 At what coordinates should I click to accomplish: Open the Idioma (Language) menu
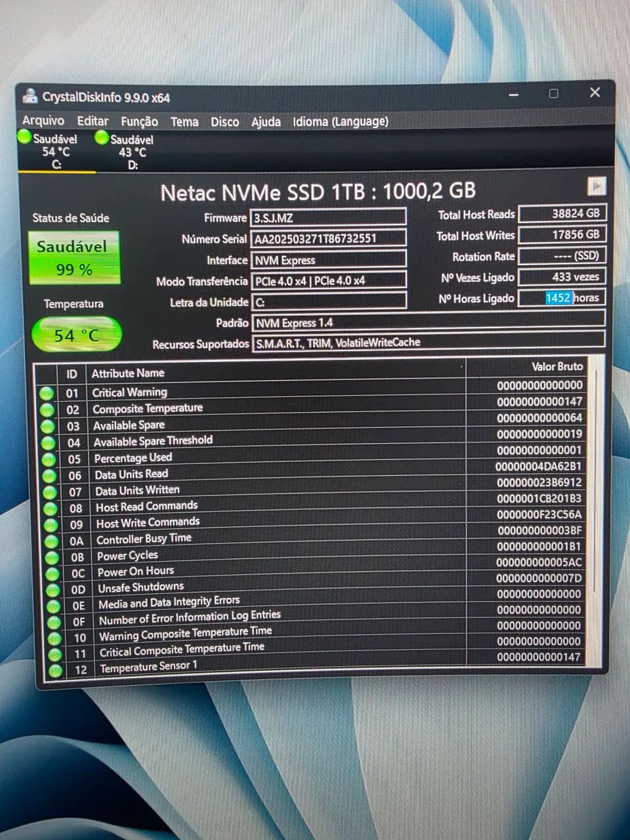pos(341,121)
